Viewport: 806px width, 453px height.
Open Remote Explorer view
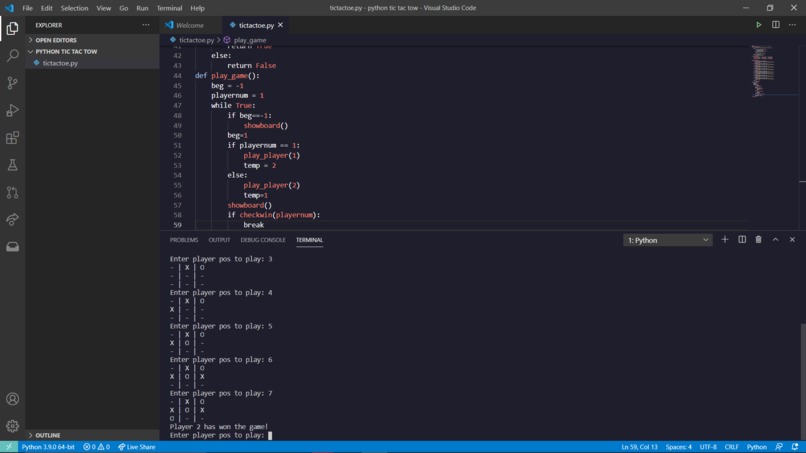[x=12, y=247]
